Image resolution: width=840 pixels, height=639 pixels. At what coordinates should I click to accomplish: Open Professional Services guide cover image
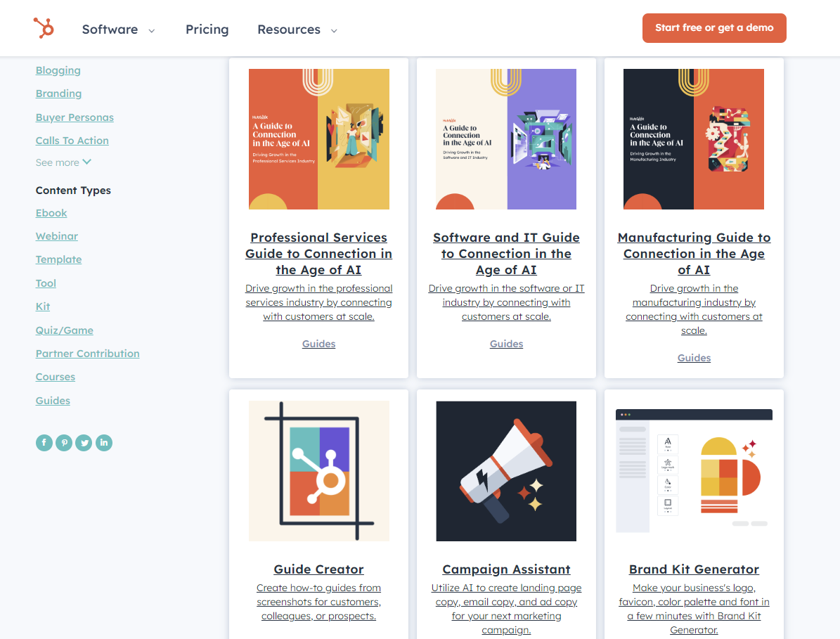click(318, 138)
